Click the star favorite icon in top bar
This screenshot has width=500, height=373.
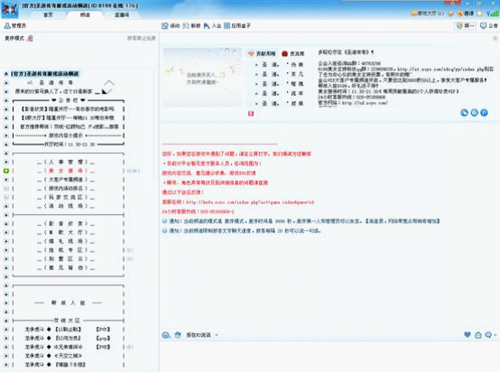point(479,13)
